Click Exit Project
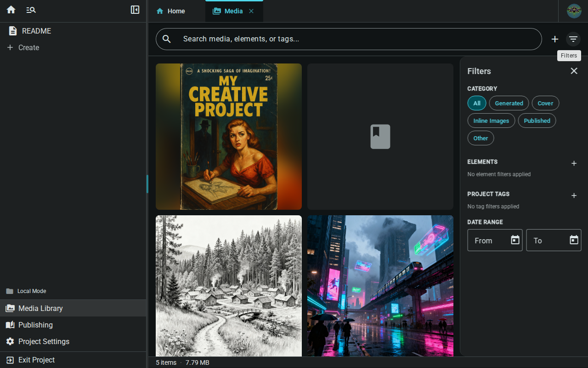This screenshot has height=368, width=588. (73, 360)
